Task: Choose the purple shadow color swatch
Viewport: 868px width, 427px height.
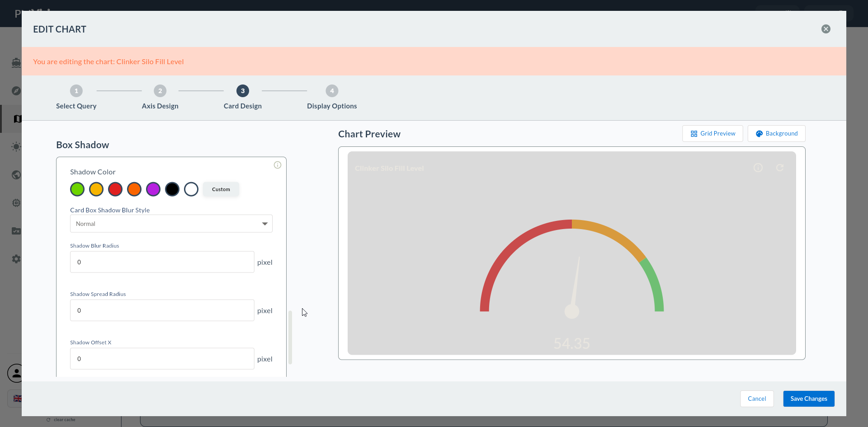Action: pos(153,189)
